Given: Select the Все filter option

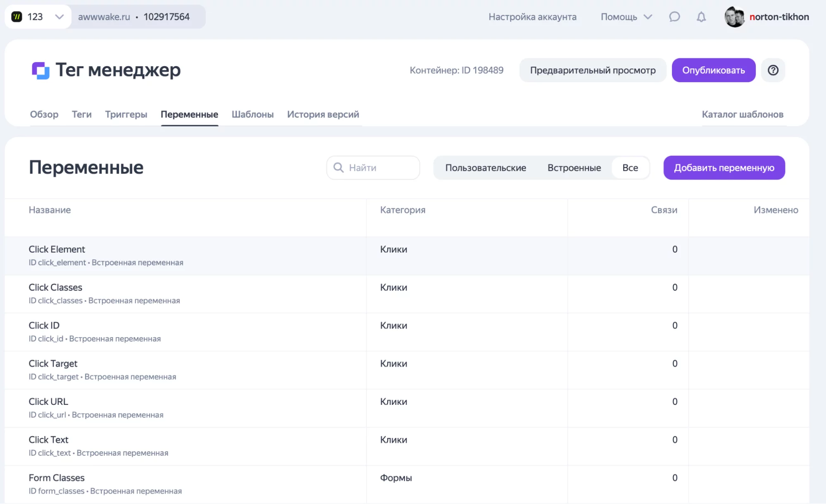Looking at the screenshot, I should click(x=630, y=168).
